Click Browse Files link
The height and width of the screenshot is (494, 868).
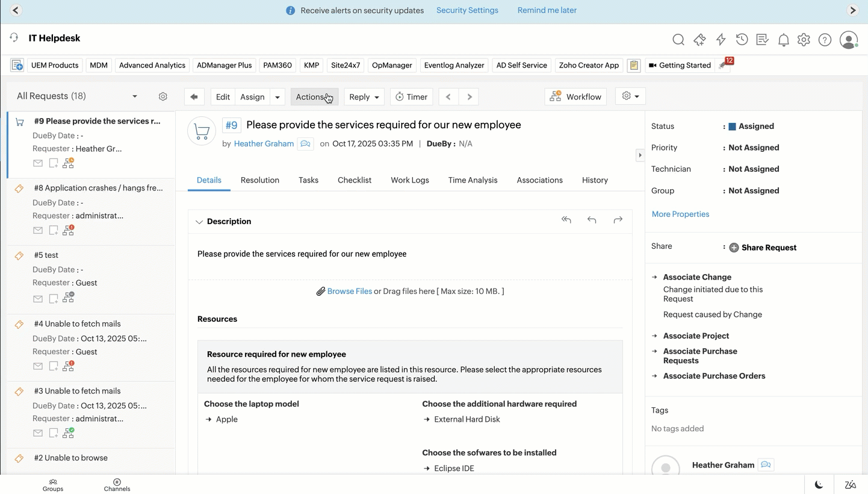(x=350, y=291)
